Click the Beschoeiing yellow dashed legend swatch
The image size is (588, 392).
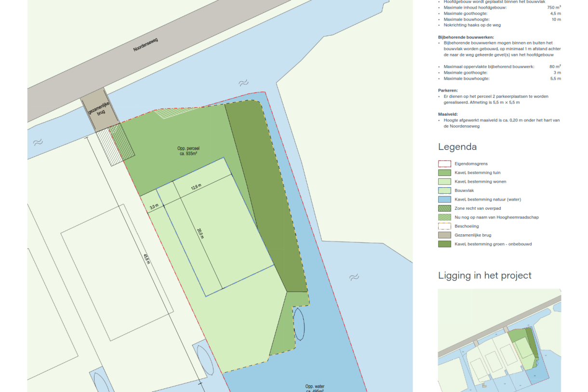coord(444,226)
